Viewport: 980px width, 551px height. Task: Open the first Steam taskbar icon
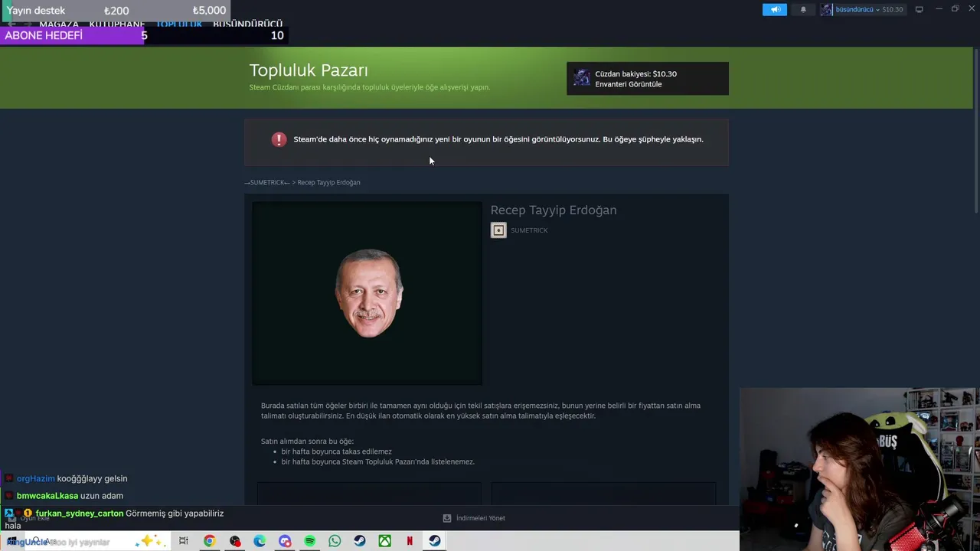pyautogui.click(x=360, y=541)
